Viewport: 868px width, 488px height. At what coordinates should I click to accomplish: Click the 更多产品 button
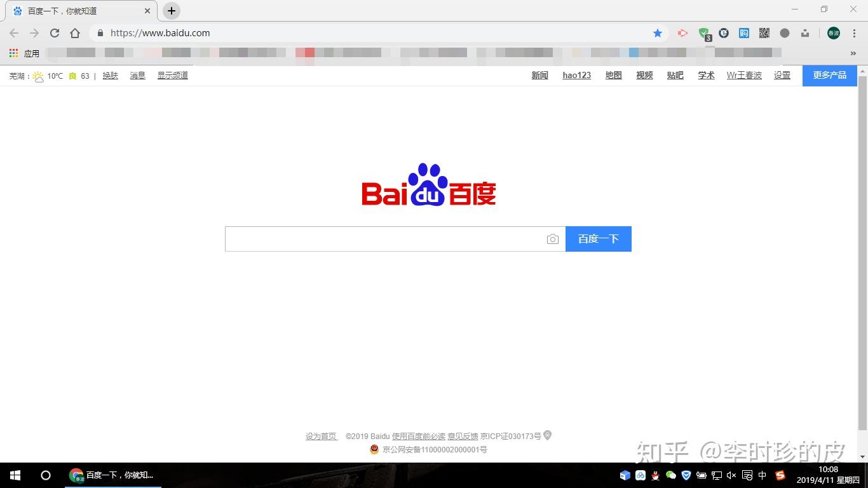(830, 76)
